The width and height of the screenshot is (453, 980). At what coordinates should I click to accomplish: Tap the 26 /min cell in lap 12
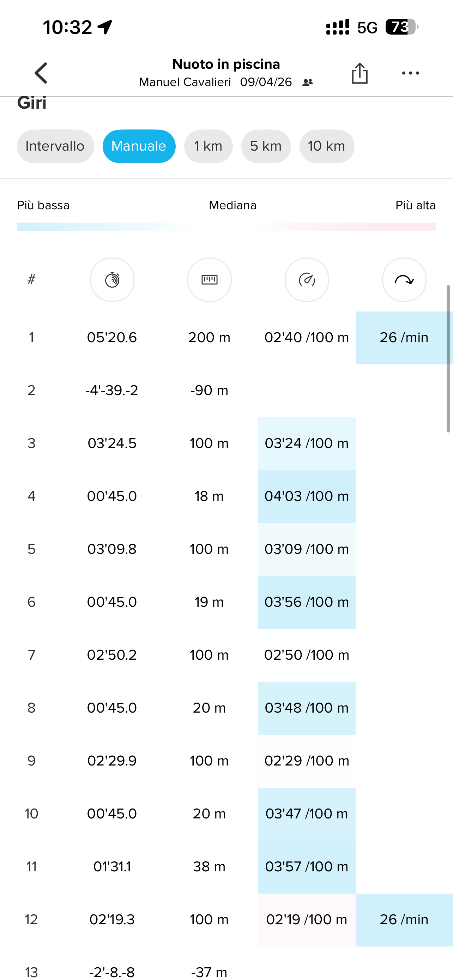coord(404,920)
